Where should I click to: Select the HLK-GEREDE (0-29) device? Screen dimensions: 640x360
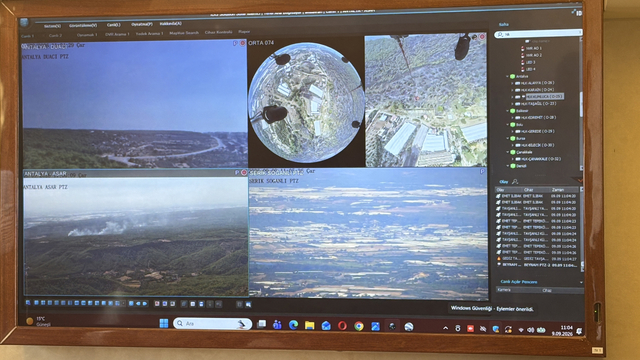pyautogui.click(x=538, y=131)
